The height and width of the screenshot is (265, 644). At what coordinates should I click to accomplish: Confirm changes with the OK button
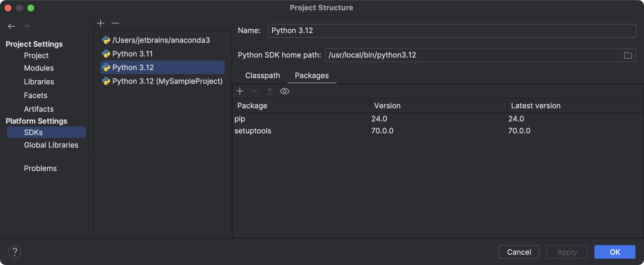(615, 252)
